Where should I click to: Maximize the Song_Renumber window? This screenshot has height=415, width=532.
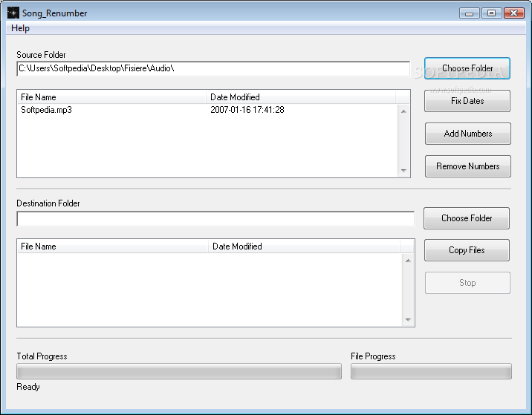coord(491,13)
